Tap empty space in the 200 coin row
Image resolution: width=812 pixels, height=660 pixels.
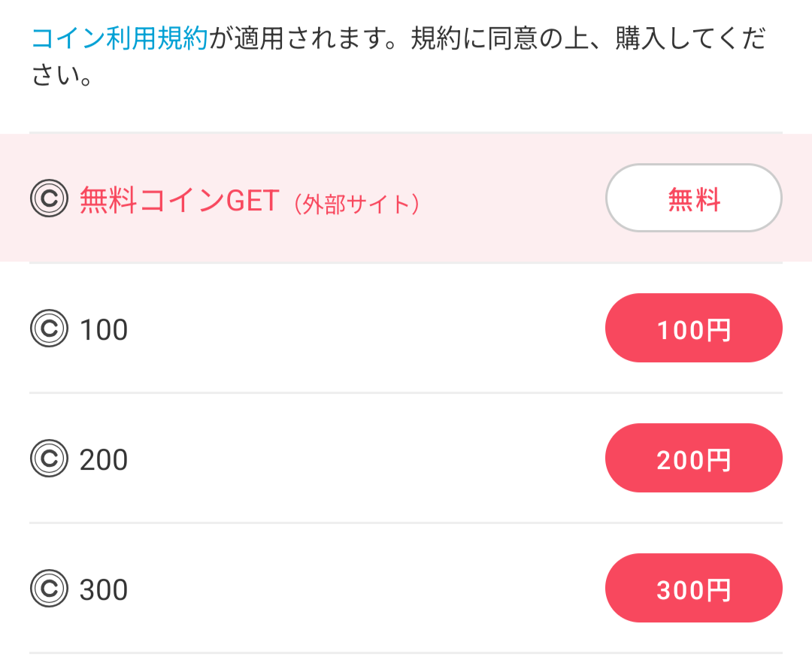pyautogui.click(x=362, y=458)
